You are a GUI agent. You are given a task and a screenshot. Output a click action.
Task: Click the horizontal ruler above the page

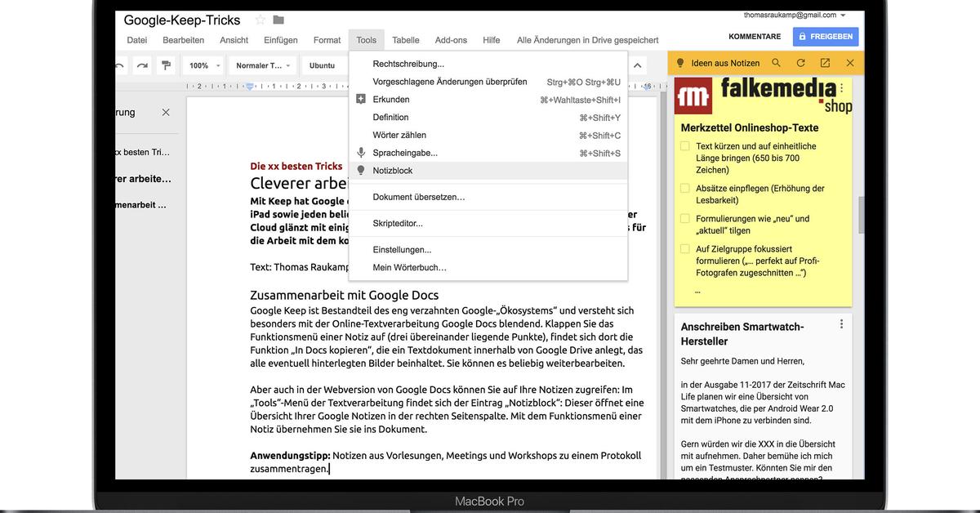(x=421, y=86)
